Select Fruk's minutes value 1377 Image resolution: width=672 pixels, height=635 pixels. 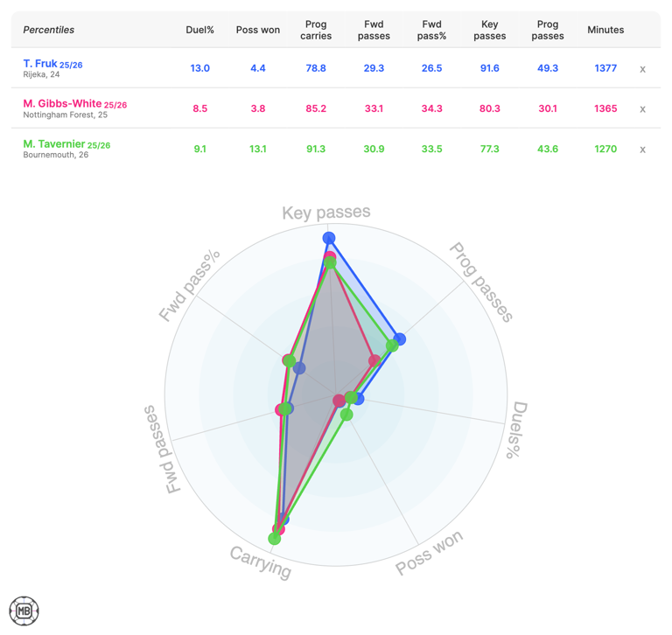[x=605, y=68]
